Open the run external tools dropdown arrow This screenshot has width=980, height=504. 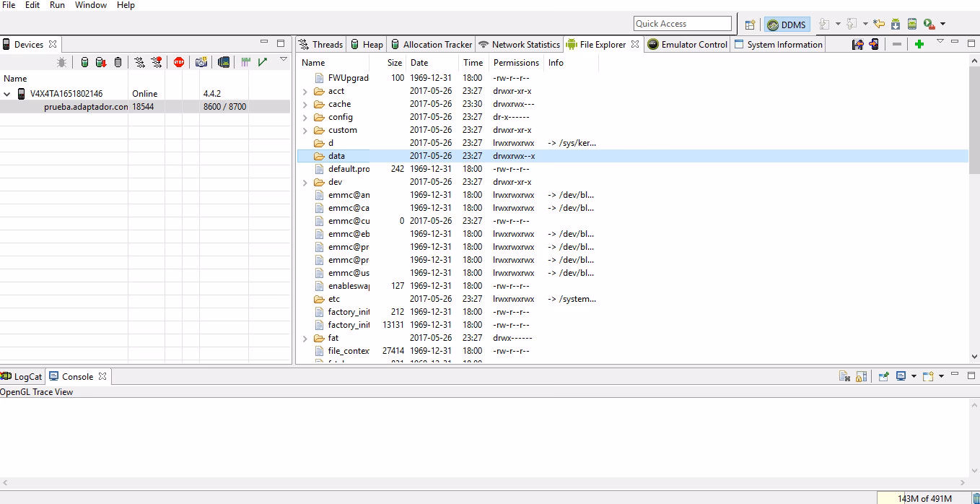tap(942, 25)
